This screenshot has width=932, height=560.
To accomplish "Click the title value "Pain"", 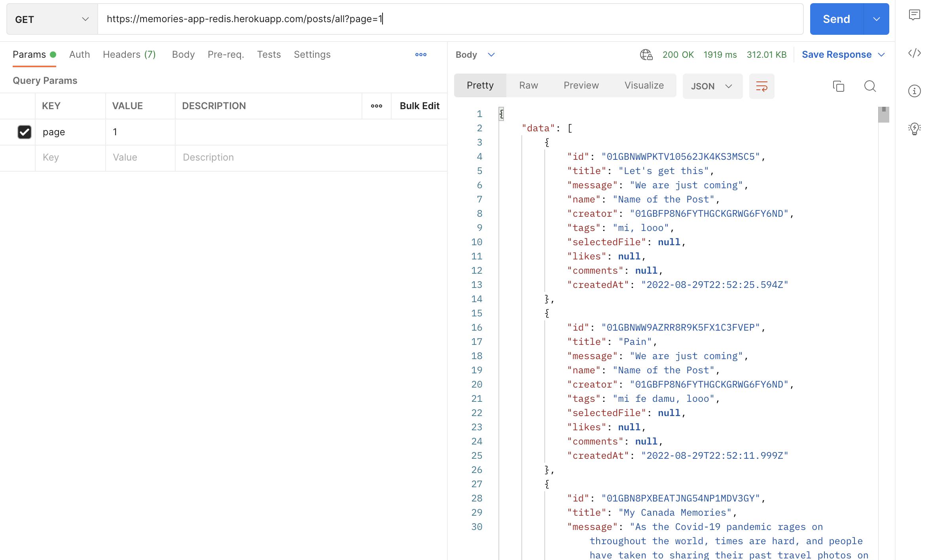I will click(635, 342).
